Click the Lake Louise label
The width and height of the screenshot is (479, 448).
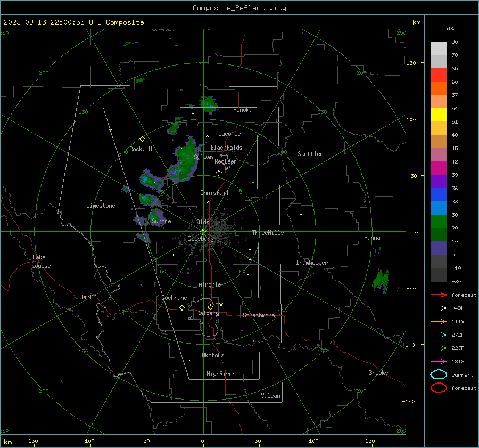tap(41, 262)
